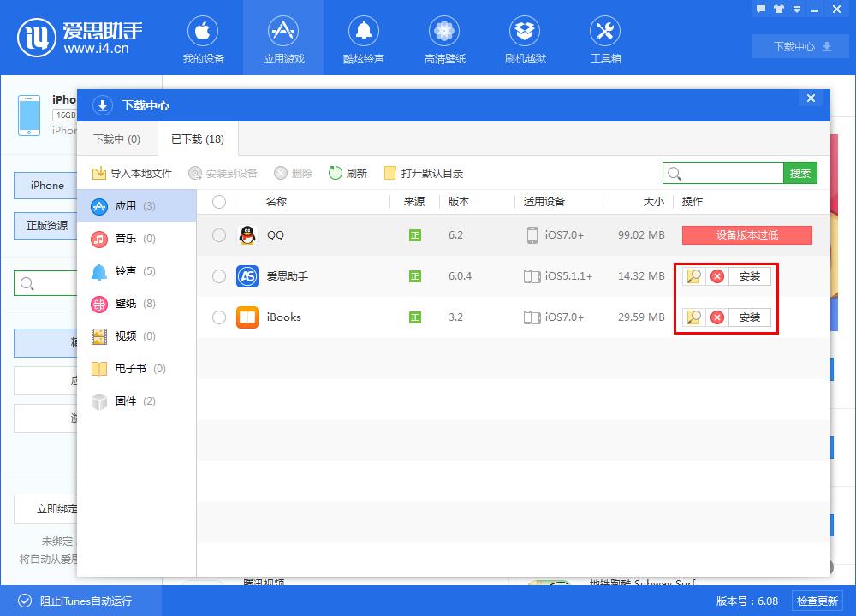The height and width of the screenshot is (616, 856).
Task: Toggle the select-all checkbox in header
Action: pyautogui.click(x=219, y=202)
